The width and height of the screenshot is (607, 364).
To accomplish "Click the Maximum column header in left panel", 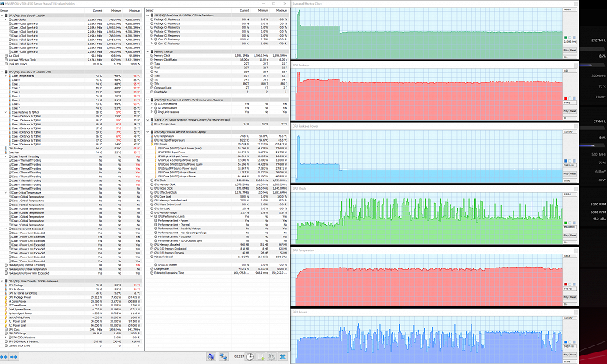I will 135,10.
